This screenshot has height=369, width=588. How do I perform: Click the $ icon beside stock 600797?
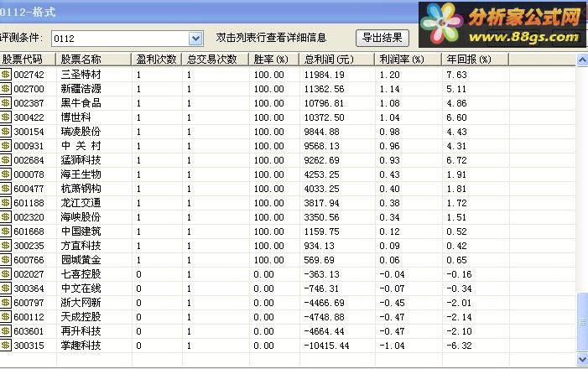pyautogui.click(x=6, y=302)
